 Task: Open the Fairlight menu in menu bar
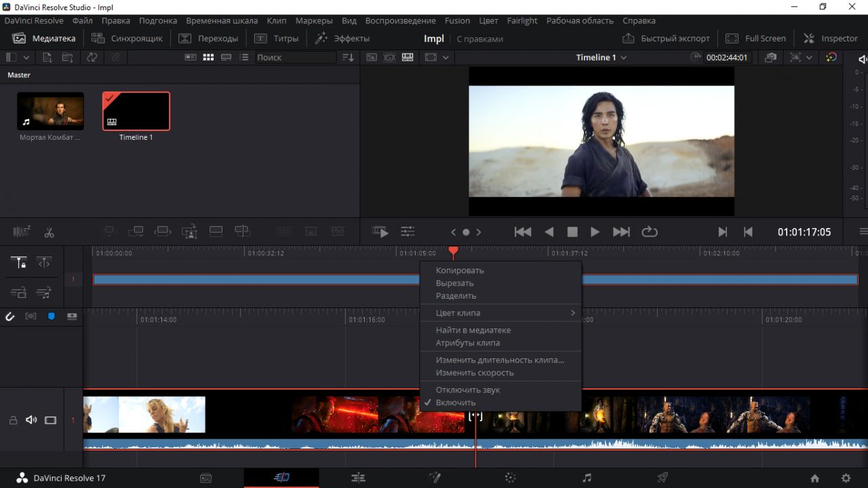pyautogui.click(x=522, y=20)
